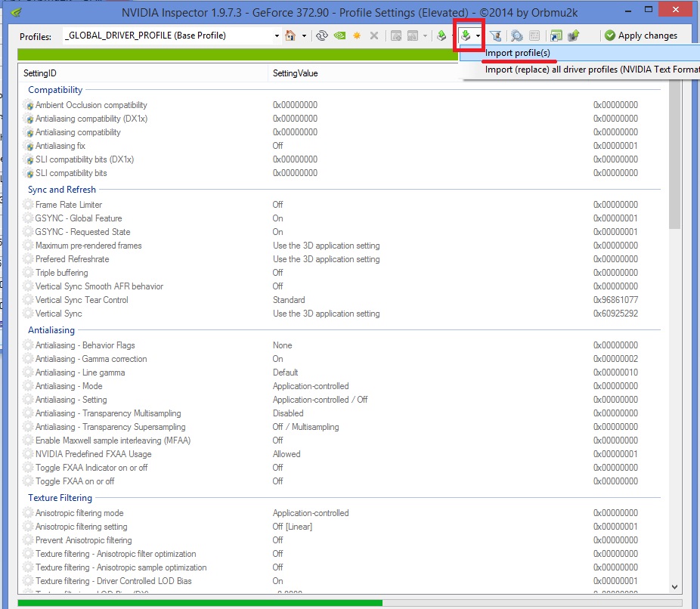700x609 pixels.
Task: Click the scrollbar down arrow
Action: tap(674, 586)
